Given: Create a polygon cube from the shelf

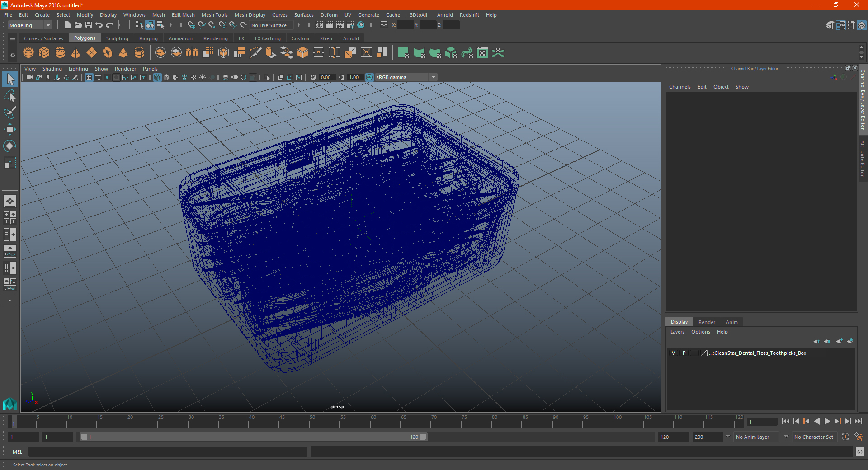Looking at the screenshot, I should (44, 53).
